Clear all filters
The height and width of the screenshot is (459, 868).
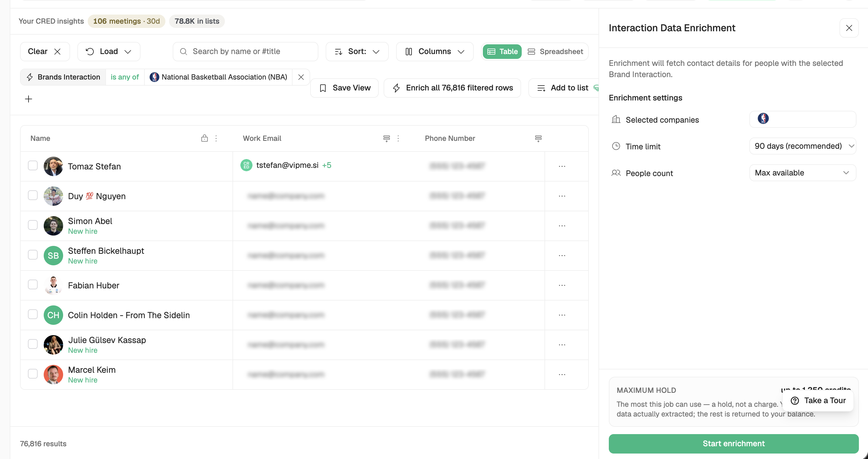point(45,52)
